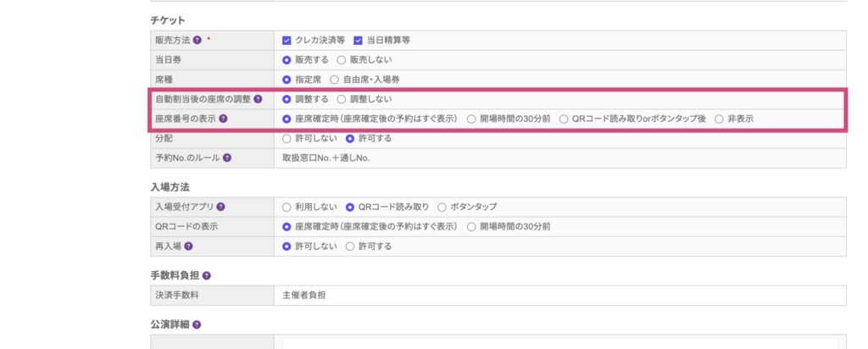The width and height of the screenshot is (868, 349).
Task: Click the question mark beside 再入場
Action: tap(188, 246)
